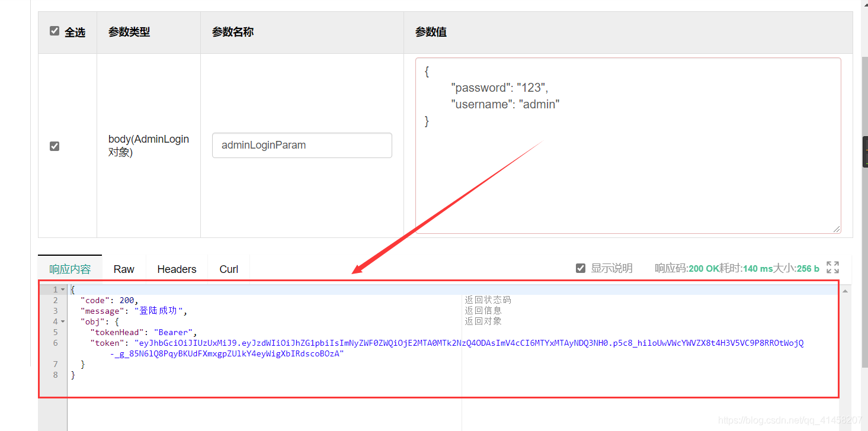Switch to the 响应内容 tab
868x431 pixels.
70,269
